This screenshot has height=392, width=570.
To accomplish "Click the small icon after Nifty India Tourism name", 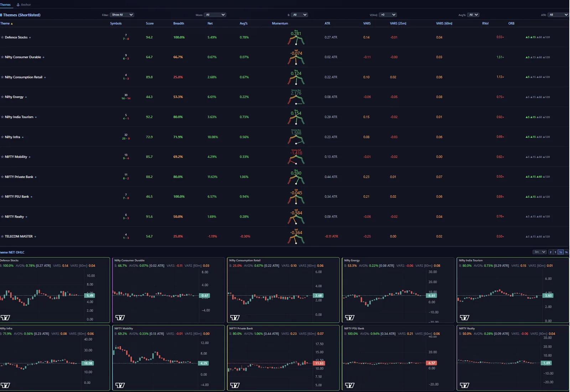I will pyautogui.click(x=36, y=117).
